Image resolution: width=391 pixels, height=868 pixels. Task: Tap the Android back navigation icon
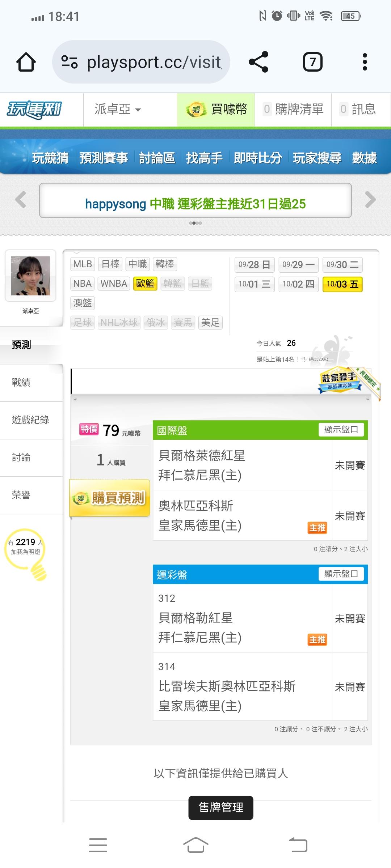point(298,845)
